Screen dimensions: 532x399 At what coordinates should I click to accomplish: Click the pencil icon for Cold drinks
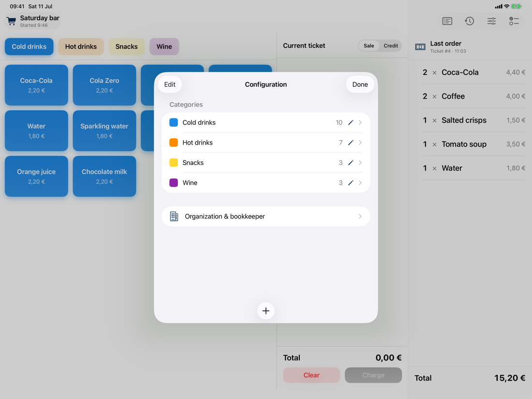[x=351, y=122]
